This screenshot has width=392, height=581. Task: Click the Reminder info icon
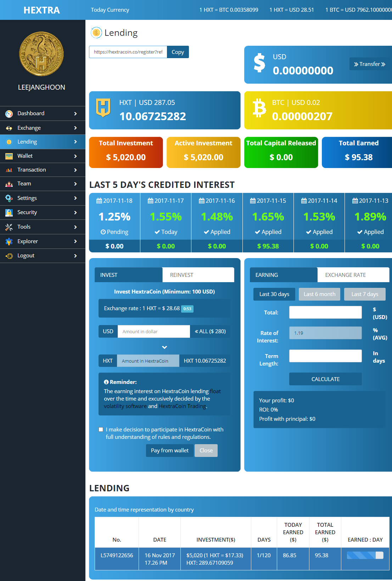click(x=106, y=382)
